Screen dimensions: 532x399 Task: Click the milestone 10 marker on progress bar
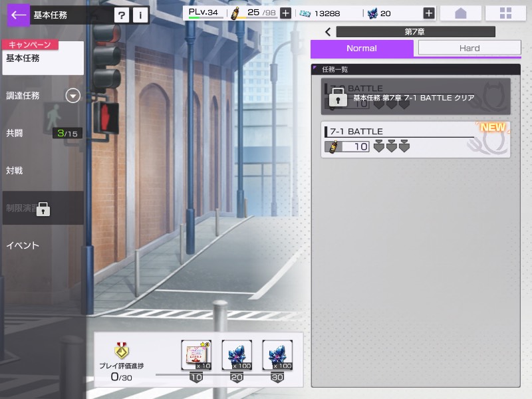196,377
